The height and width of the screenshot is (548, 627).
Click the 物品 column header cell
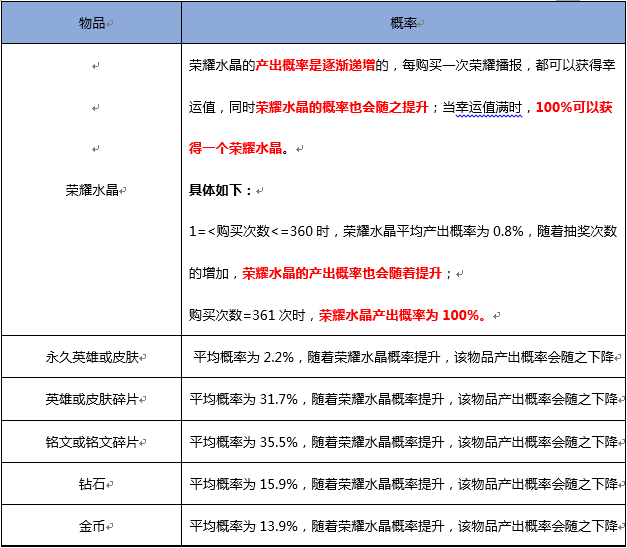pyautogui.click(x=94, y=22)
